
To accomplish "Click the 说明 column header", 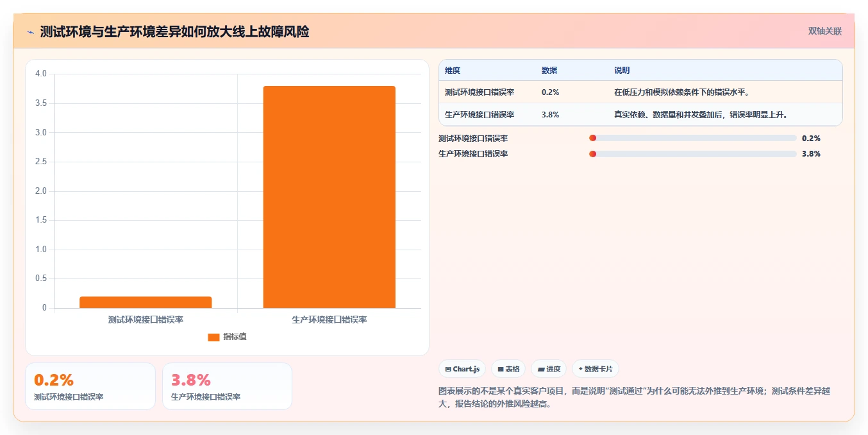I will pyautogui.click(x=622, y=71).
